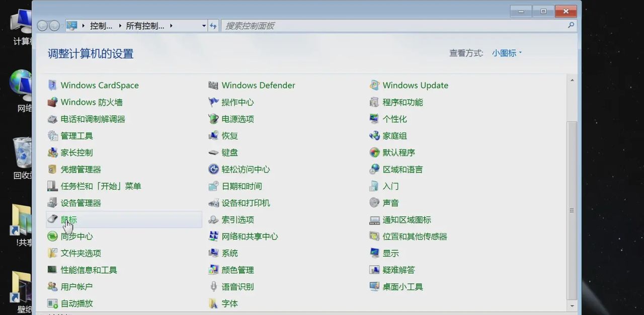
Task: Click the 设备管理器 icon
Action: point(52,203)
